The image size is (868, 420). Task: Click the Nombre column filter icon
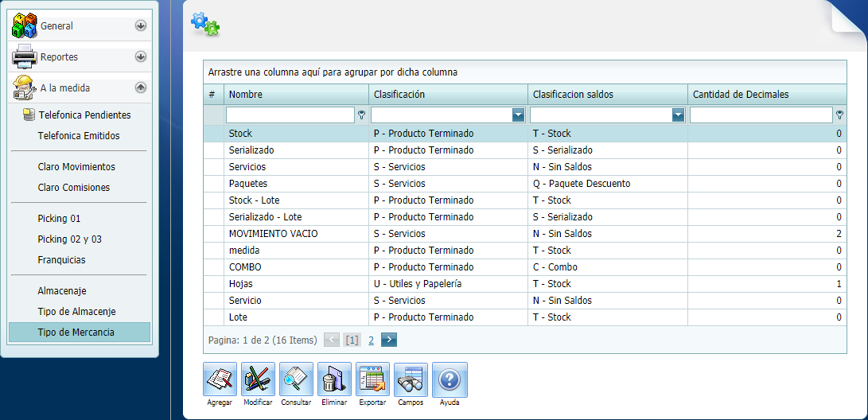[x=362, y=115]
